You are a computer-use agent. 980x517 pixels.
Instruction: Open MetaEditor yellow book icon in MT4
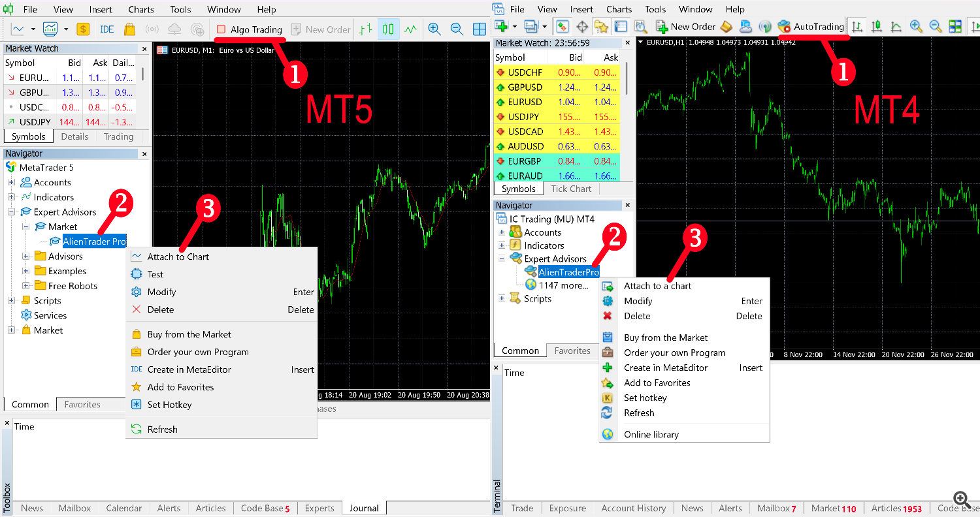click(727, 27)
